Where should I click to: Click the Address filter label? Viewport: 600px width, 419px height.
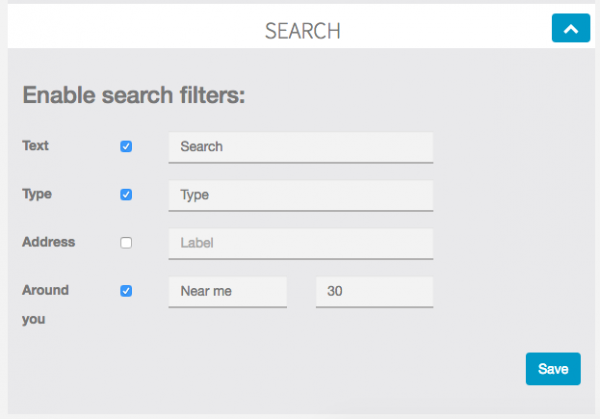48,241
